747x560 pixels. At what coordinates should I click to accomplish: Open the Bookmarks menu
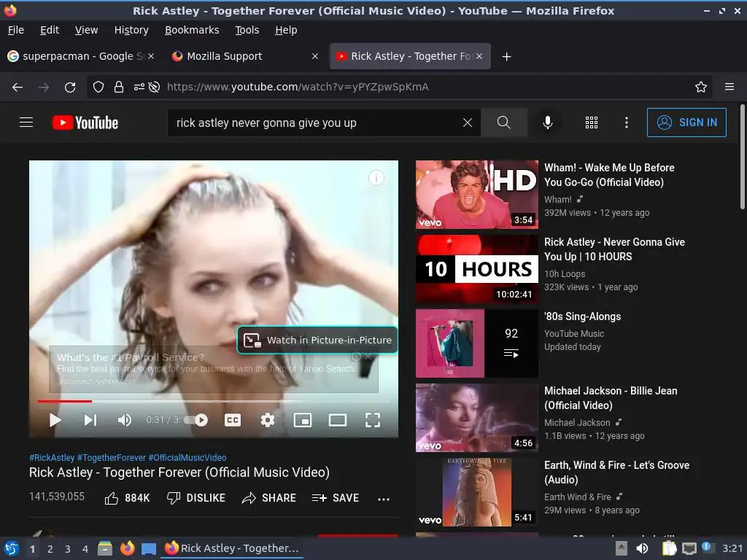(192, 30)
